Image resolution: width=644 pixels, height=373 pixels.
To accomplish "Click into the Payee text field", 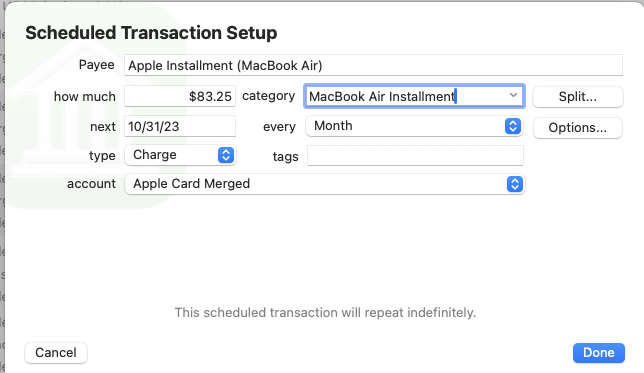I will coord(373,65).
